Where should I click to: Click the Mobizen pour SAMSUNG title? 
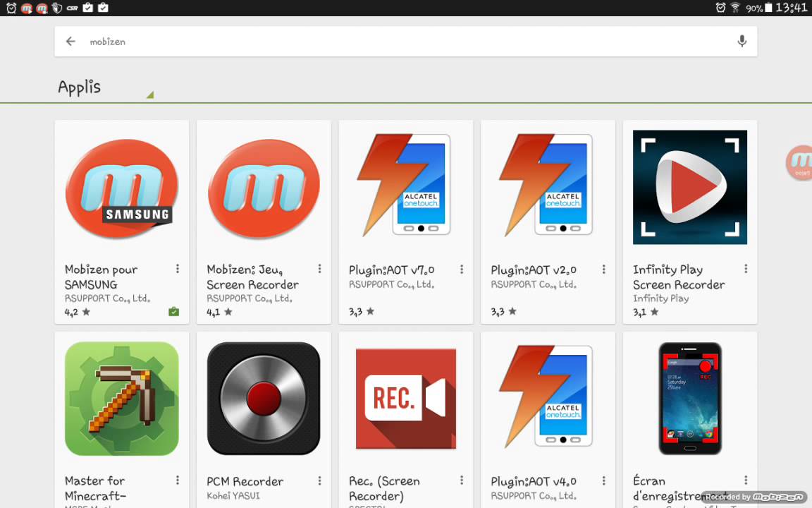coord(101,277)
